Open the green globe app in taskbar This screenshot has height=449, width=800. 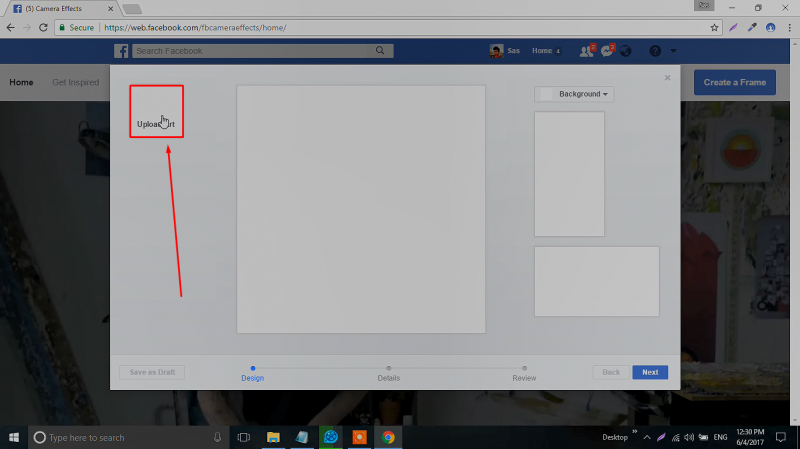click(x=331, y=438)
